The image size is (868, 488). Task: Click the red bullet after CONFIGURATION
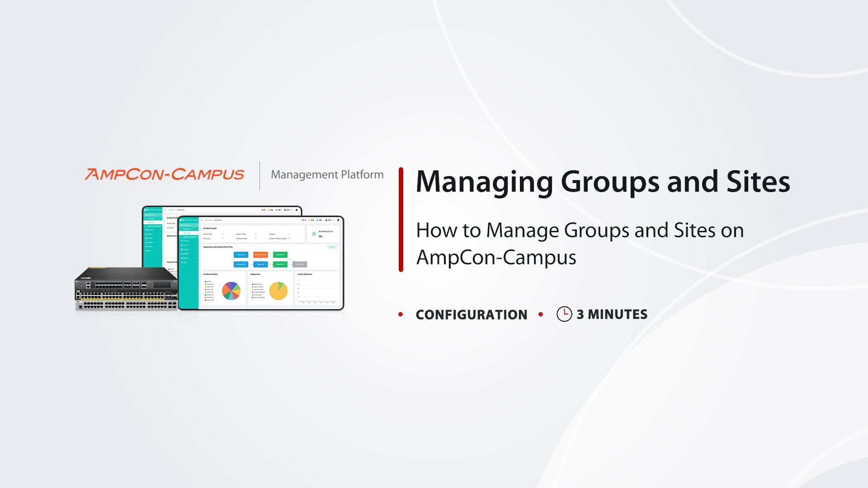pyautogui.click(x=541, y=314)
